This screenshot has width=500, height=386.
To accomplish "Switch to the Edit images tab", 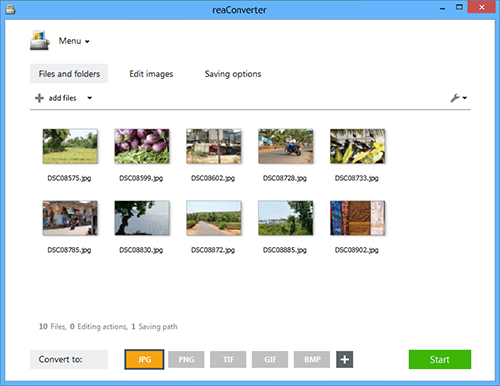I will (x=151, y=74).
